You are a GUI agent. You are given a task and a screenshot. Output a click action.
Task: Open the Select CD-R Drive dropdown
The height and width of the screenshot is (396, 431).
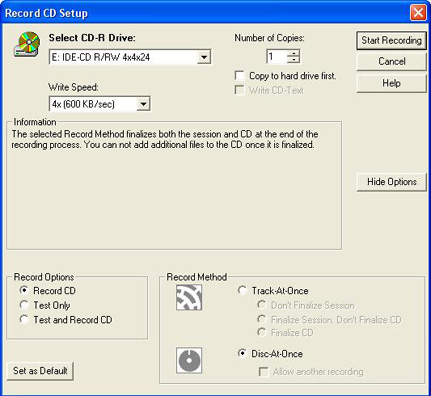point(204,57)
